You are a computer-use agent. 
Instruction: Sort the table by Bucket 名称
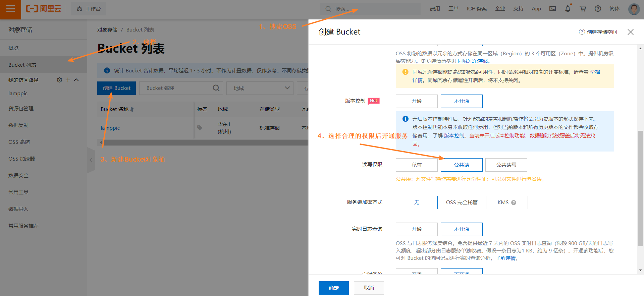[132, 109]
